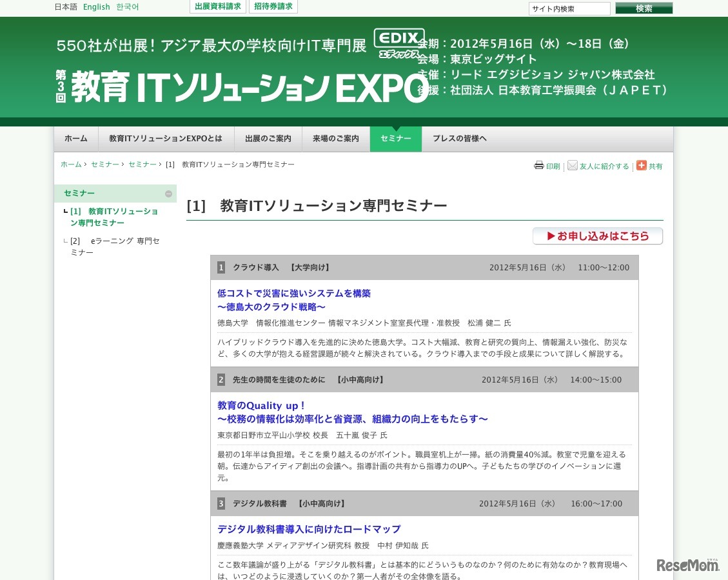This screenshot has height=580, width=728.
Task: Click the green 検索 search button
Action: [644, 8]
